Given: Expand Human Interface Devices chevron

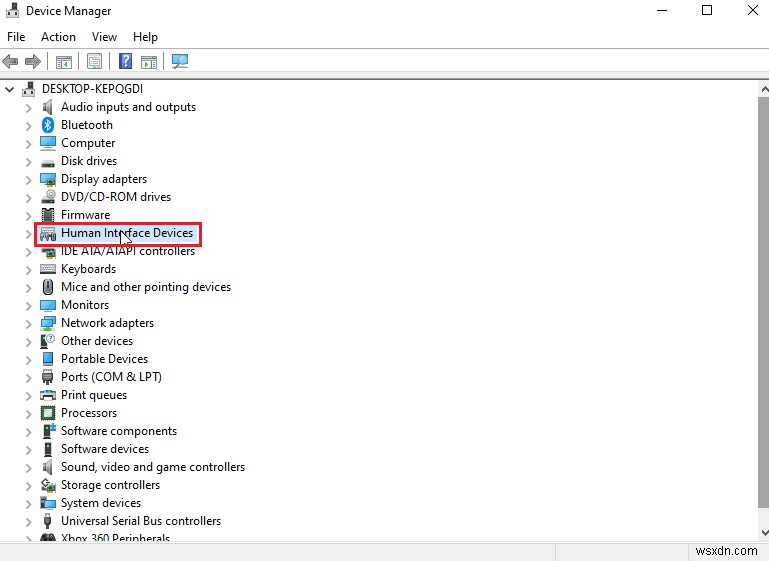Looking at the screenshot, I should coord(28,234).
